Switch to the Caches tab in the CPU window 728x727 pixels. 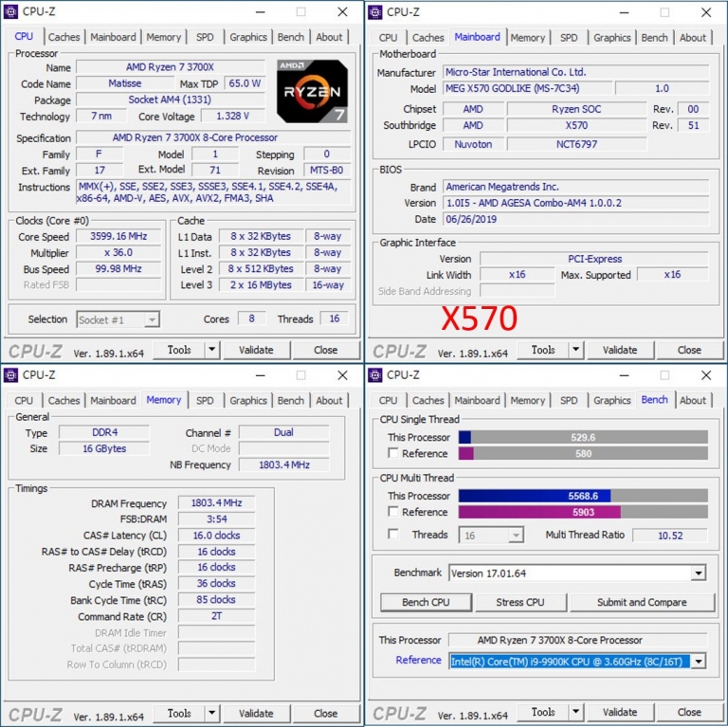tap(64, 37)
